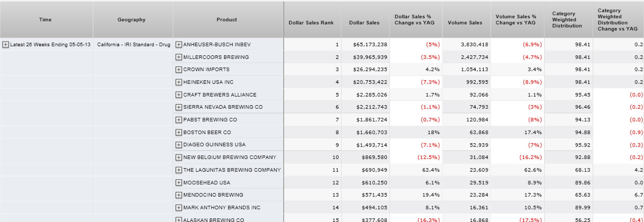
Task: Select the $2,212,743 dollar sales cell
Action: coord(366,107)
